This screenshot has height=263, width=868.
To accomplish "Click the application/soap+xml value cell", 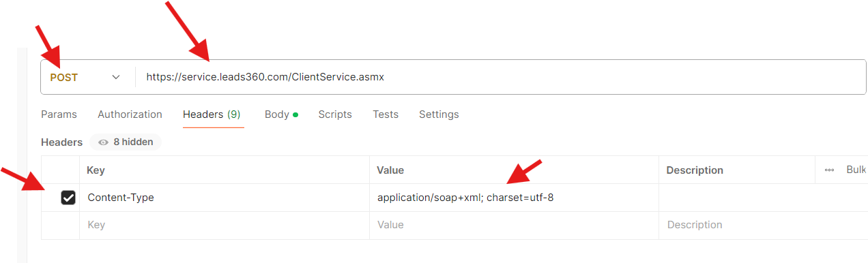I will (x=514, y=198).
